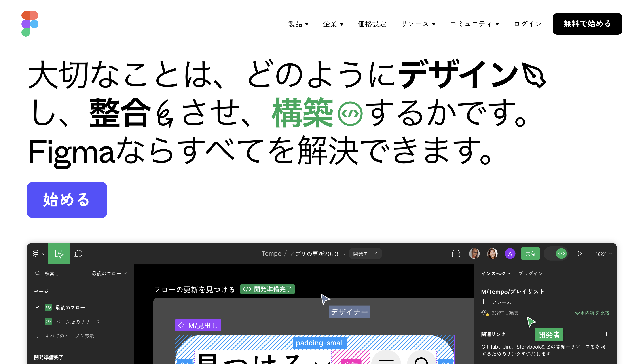Click 変更内容を比較 link
Image resolution: width=643 pixels, height=364 pixels.
(x=592, y=313)
